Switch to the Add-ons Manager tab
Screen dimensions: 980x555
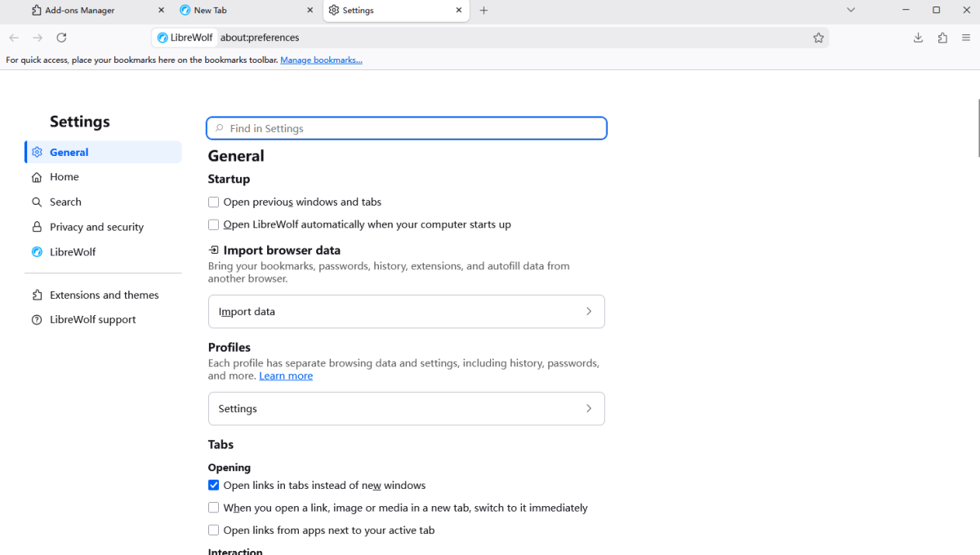coord(96,11)
